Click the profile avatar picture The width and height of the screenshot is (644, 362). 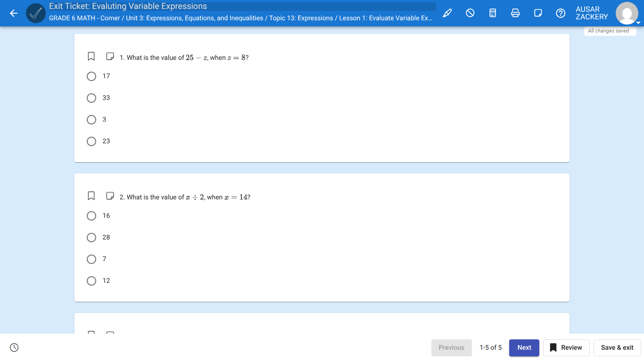click(627, 13)
